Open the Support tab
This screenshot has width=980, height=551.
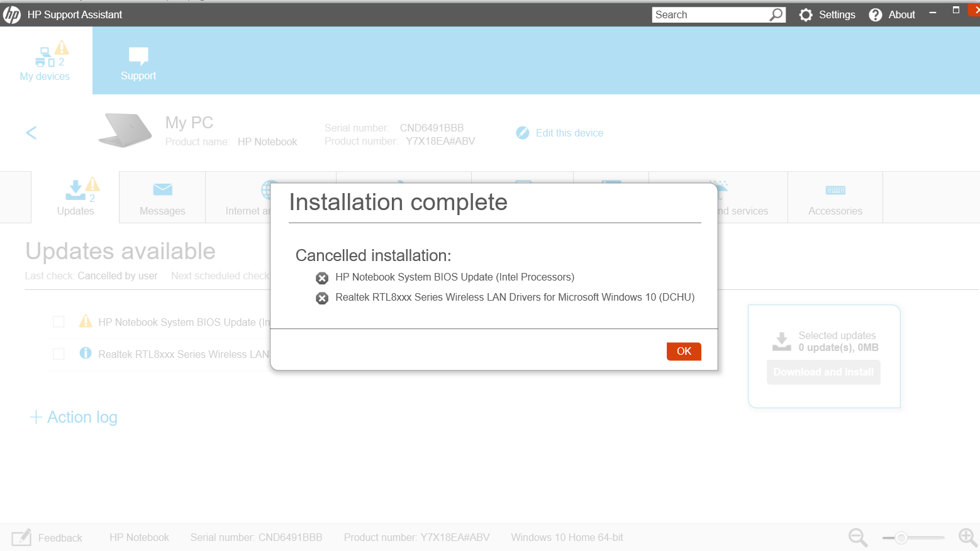pos(138,64)
